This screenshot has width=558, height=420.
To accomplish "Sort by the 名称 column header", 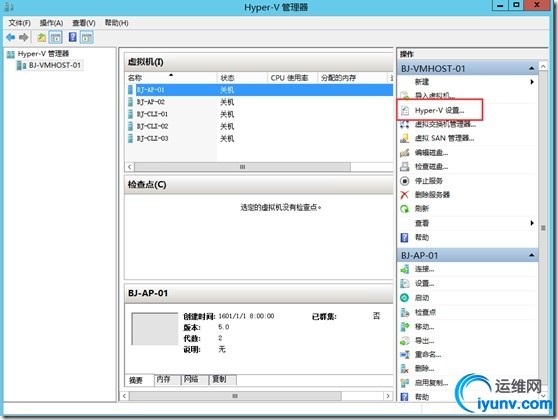I will pos(171,78).
